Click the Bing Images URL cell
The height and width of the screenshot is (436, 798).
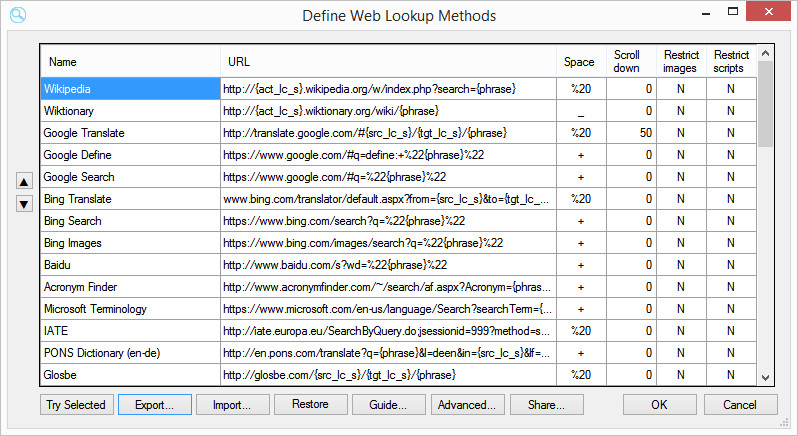[x=388, y=243]
